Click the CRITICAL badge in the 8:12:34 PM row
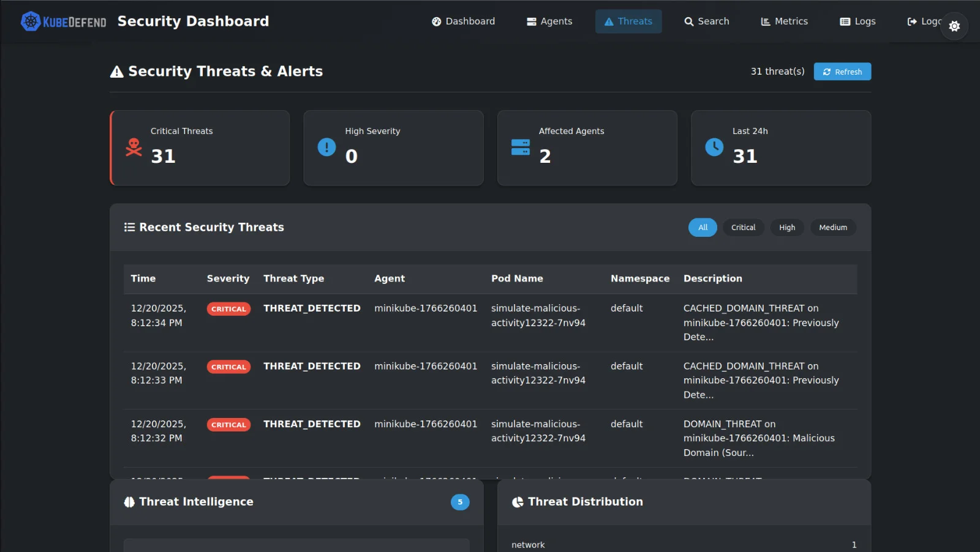This screenshot has height=552, width=980. (x=228, y=309)
